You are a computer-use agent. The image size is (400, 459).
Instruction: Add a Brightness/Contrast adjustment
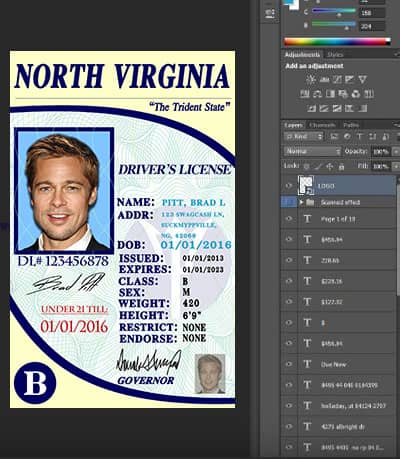[311, 79]
